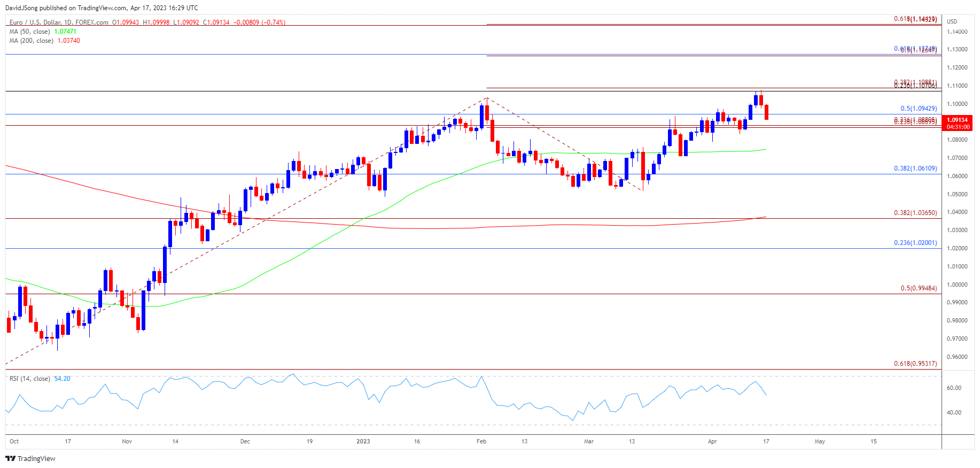Click the 'Apr' date axis label
Viewport: 980px width, 468px height.
(x=712, y=441)
